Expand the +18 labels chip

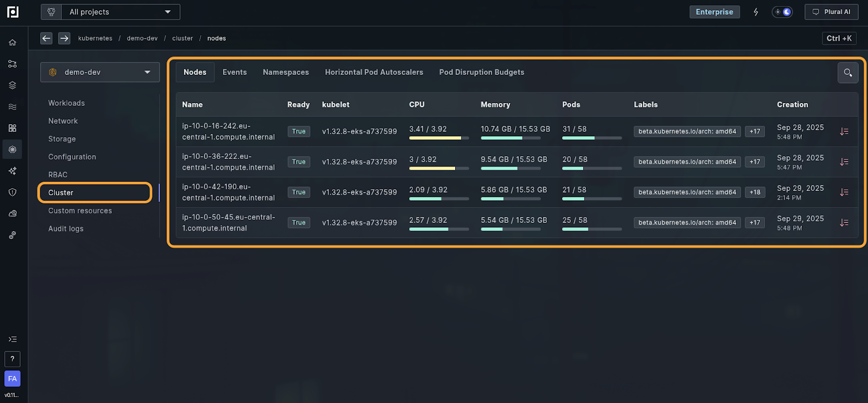click(755, 192)
